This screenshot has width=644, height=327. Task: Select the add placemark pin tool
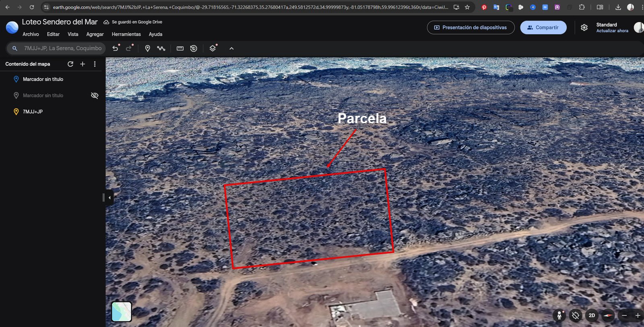(x=147, y=48)
